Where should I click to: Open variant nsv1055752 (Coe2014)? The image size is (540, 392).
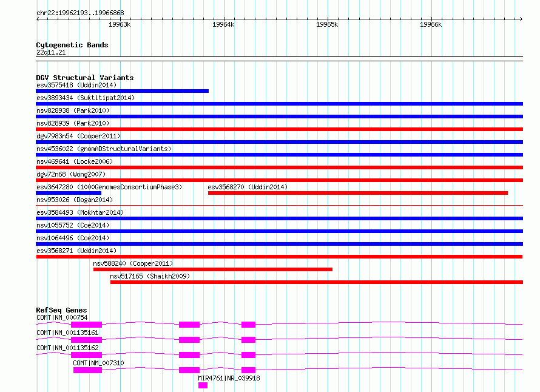[73, 225]
